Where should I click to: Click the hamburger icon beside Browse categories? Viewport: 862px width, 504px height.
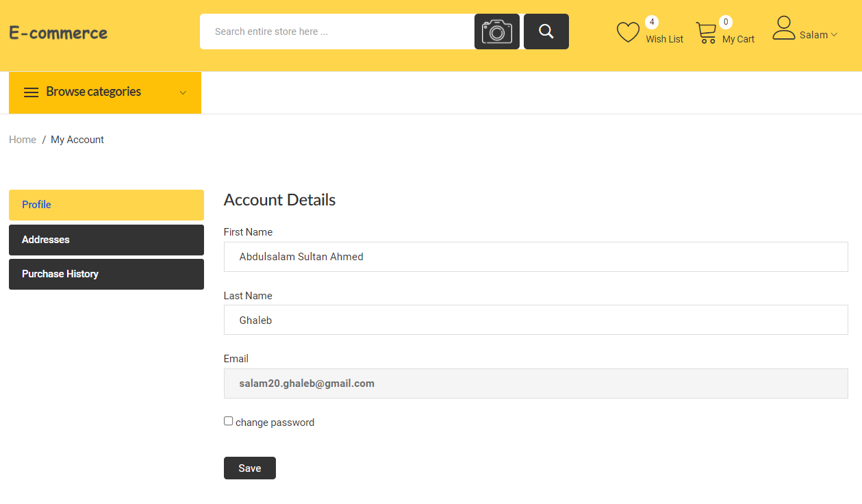click(x=31, y=92)
